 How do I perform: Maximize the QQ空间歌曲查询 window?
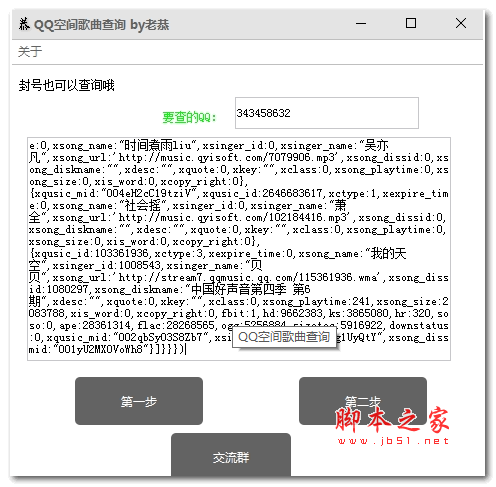point(411,23)
